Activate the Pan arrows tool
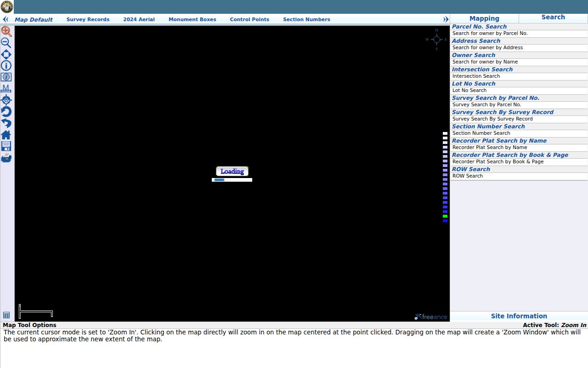The width and height of the screenshot is (588, 368). pos(6,54)
